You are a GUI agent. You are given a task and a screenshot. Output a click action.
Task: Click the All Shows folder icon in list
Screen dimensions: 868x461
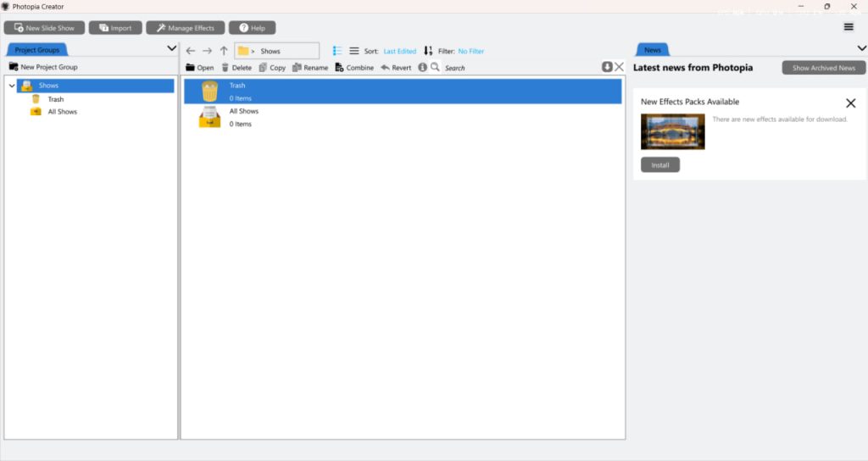[x=210, y=117]
